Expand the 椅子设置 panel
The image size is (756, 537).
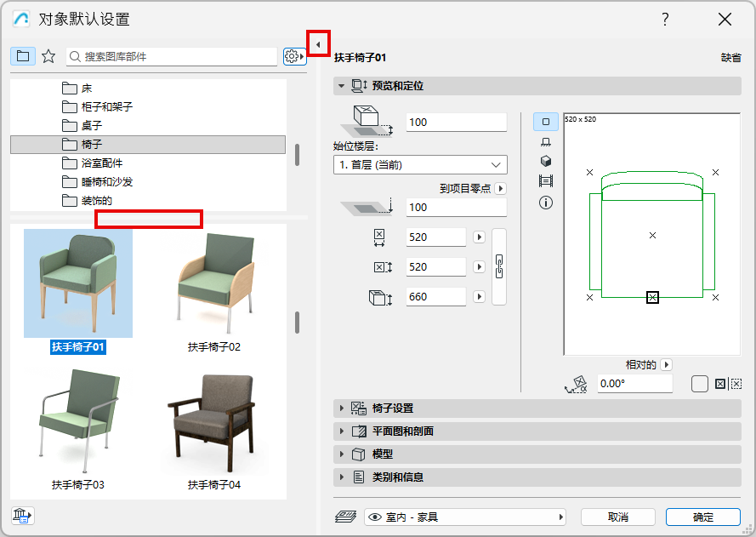point(537,408)
